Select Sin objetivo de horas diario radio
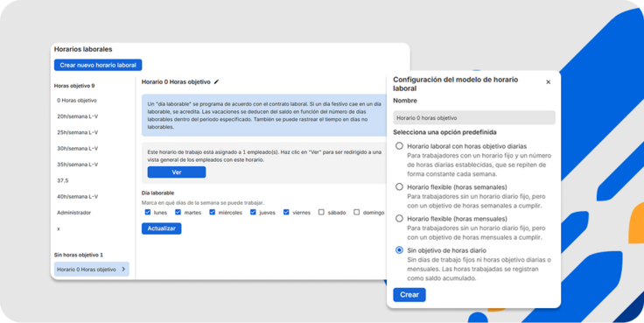This screenshot has width=644, height=323. (399, 249)
